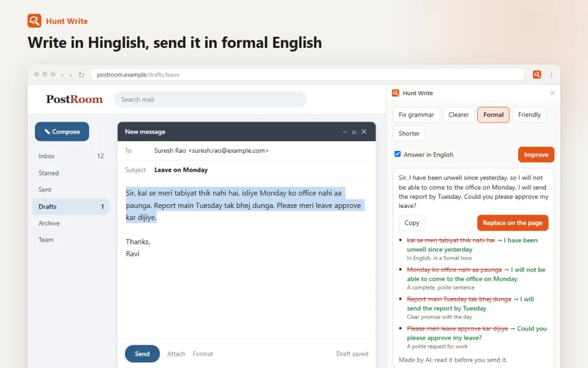Open the Inbox folder
Viewport: 588px width, 368px height.
[71, 156]
